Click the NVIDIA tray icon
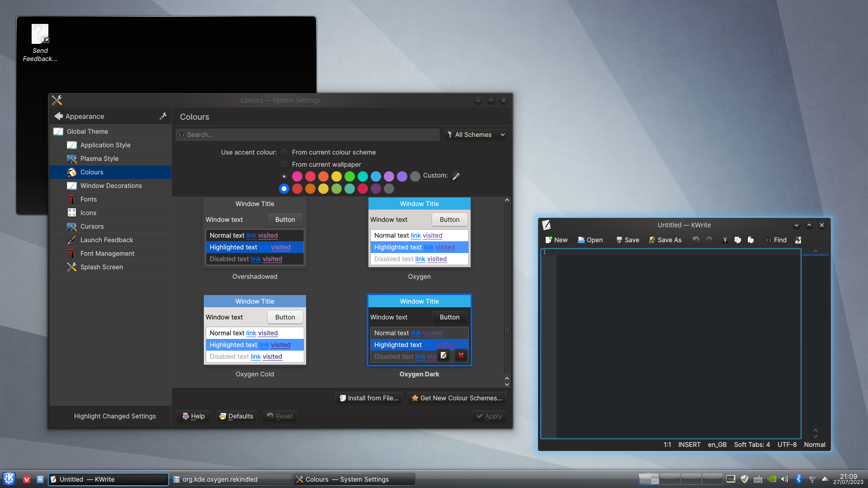Image resolution: width=868 pixels, height=488 pixels. pyautogui.click(x=772, y=479)
